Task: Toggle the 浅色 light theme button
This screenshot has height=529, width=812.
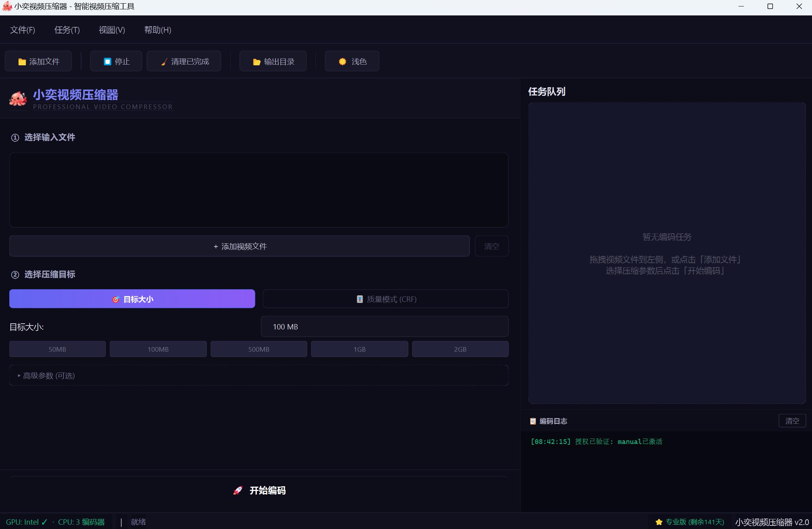Action: (x=352, y=61)
